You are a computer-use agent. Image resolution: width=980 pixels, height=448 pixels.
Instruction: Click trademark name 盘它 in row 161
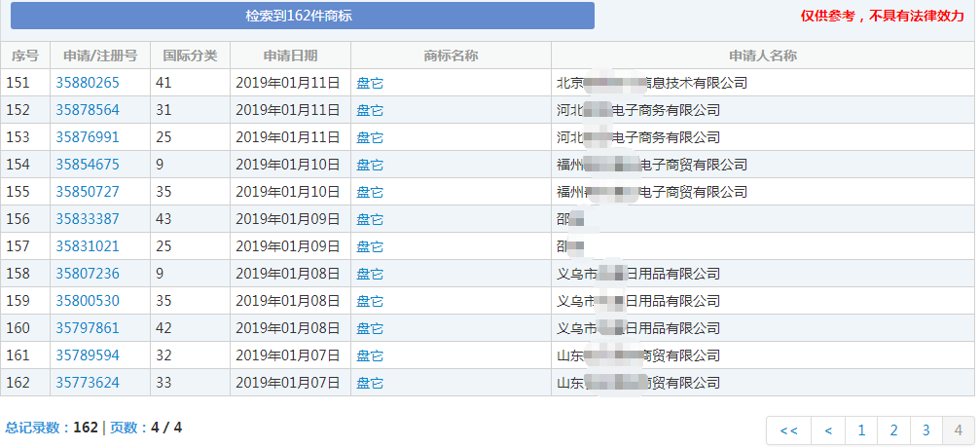tap(370, 355)
